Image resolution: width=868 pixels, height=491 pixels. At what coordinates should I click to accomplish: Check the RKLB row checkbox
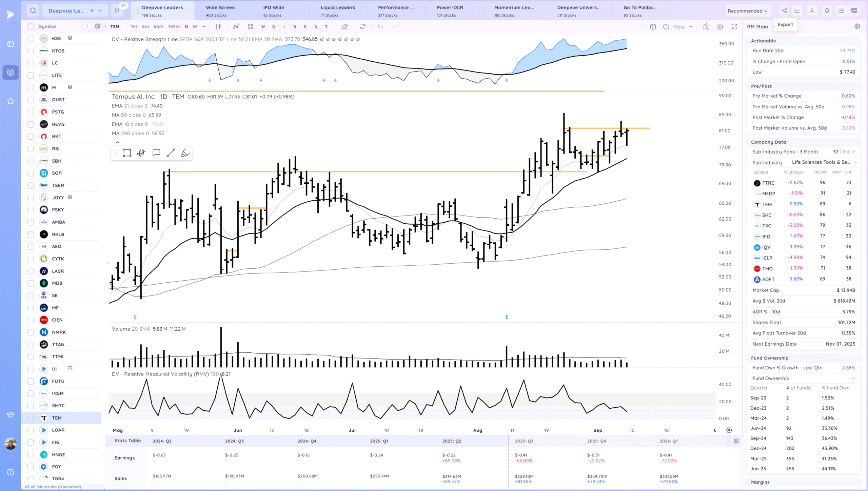coord(31,234)
